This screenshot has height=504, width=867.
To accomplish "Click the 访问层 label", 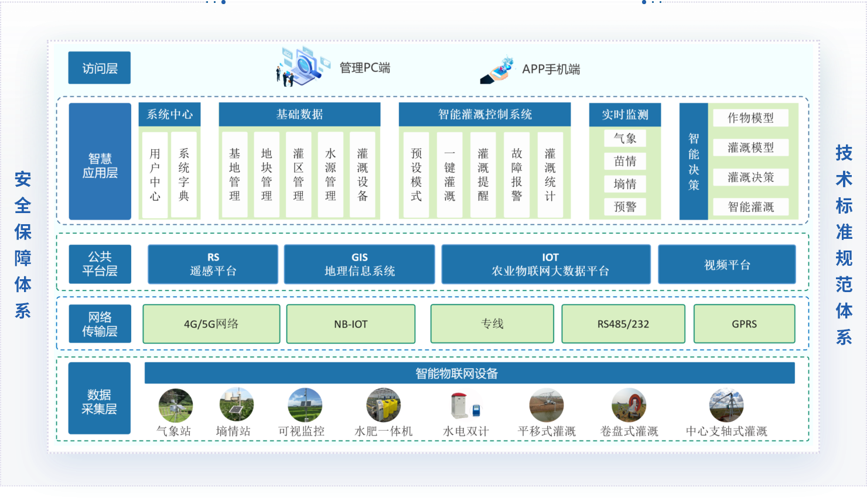I will 100,68.
